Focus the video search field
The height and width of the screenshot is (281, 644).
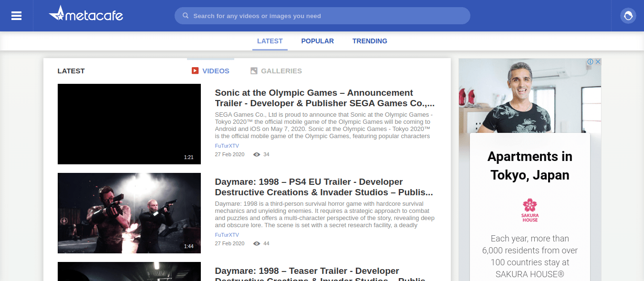(322, 16)
